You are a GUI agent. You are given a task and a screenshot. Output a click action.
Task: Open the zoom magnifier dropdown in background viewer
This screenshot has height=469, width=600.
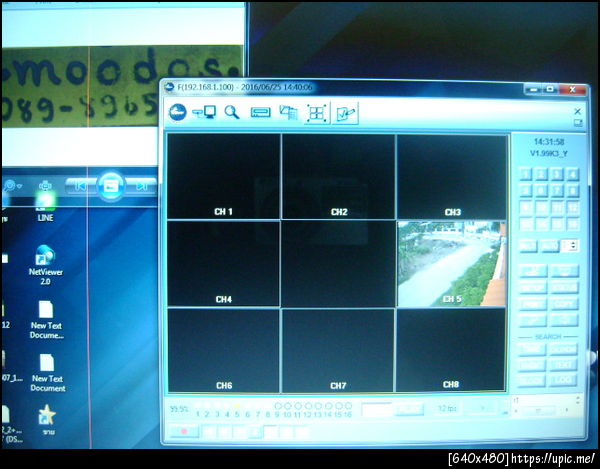tap(11, 186)
